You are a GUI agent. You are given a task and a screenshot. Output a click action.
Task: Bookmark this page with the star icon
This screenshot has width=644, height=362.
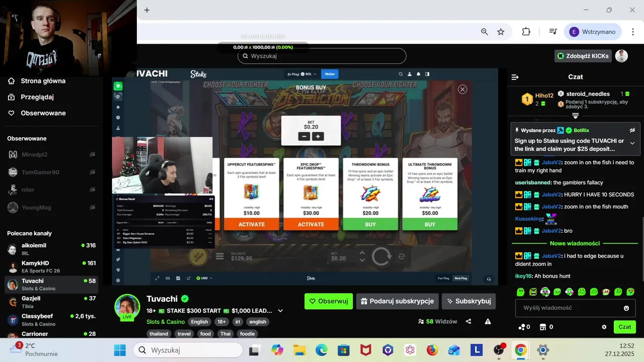(501, 32)
